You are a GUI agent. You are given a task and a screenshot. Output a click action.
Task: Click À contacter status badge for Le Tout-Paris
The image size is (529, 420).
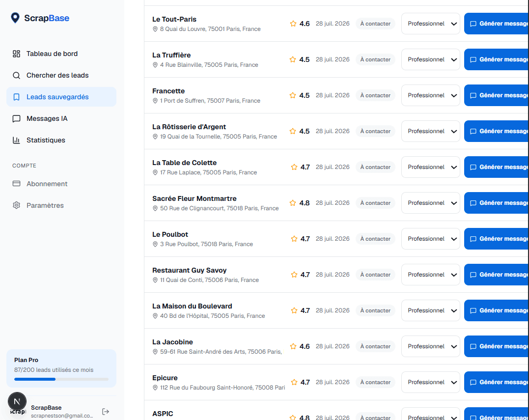tap(375, 24)
